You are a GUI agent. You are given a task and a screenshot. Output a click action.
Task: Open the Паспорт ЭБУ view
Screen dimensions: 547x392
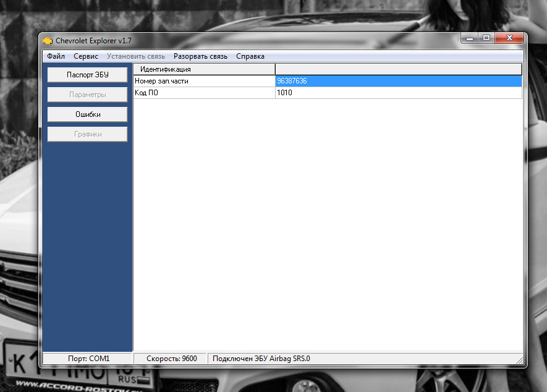coord(88,75)
